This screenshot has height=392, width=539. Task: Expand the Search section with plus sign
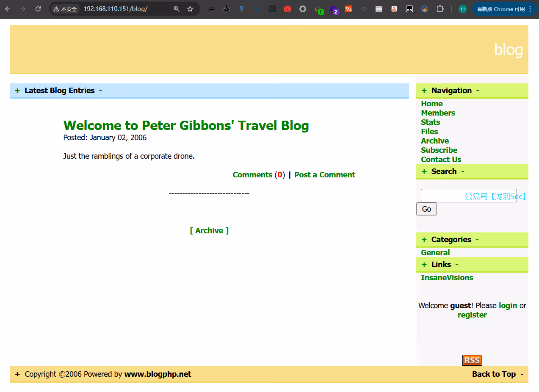coord(424,171)
